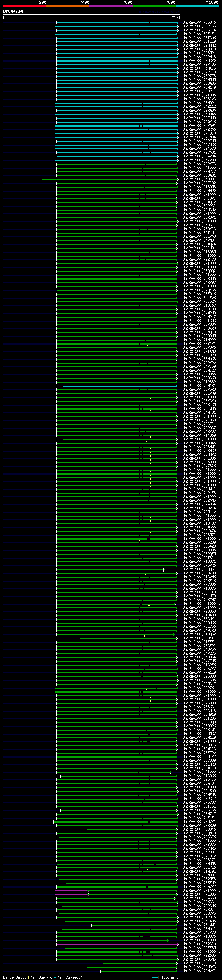222x980 pixels.
Task: Open the UniRef100_Q5FWB6 entry
Action: 199,408
